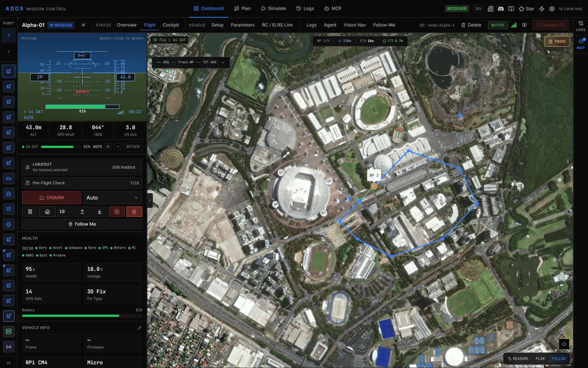This screenshot has width=588, height=368.
Task: Click the Reboot FC button
Action: coord(550,25)
